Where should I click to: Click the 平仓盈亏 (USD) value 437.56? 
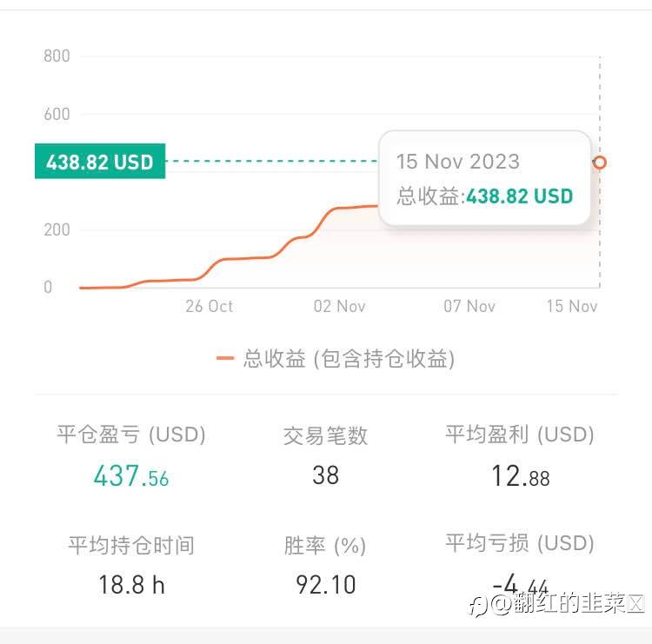click(x=130, y=475)
